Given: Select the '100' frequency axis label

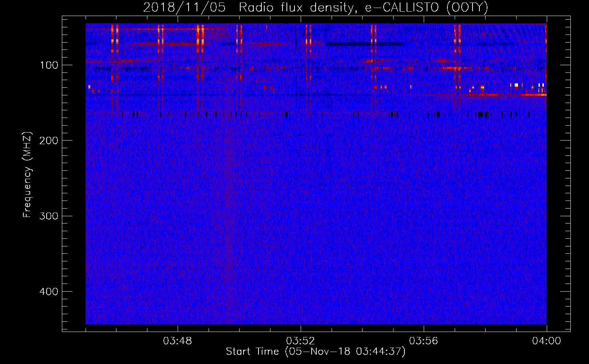Looking at the screenshot, I should (x=49, y=66).
